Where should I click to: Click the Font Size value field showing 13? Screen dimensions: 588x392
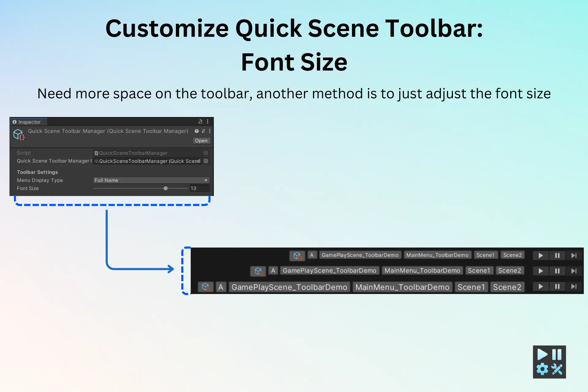(200, 188)
